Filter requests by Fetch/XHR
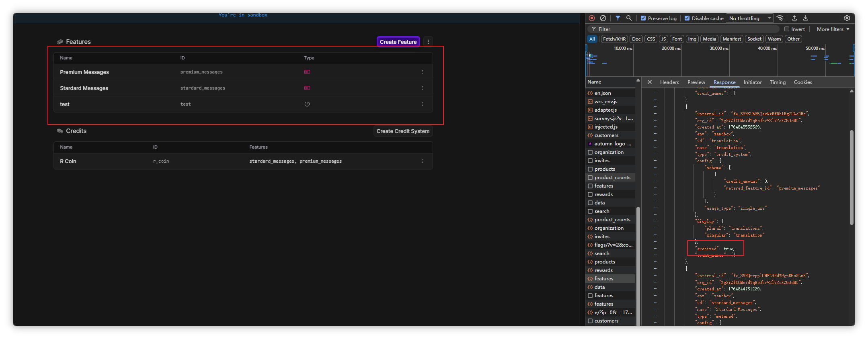This screenshot has width=868, height=339. [614, 39]
